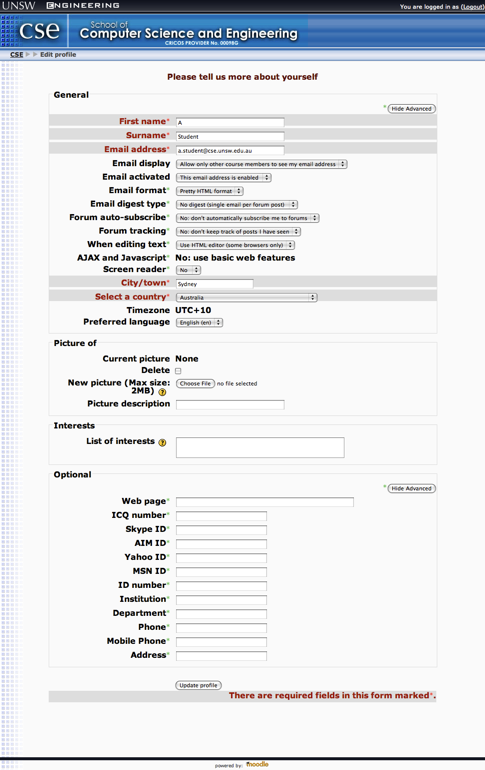Click the Mobile Phone input field

coord(221,642)
